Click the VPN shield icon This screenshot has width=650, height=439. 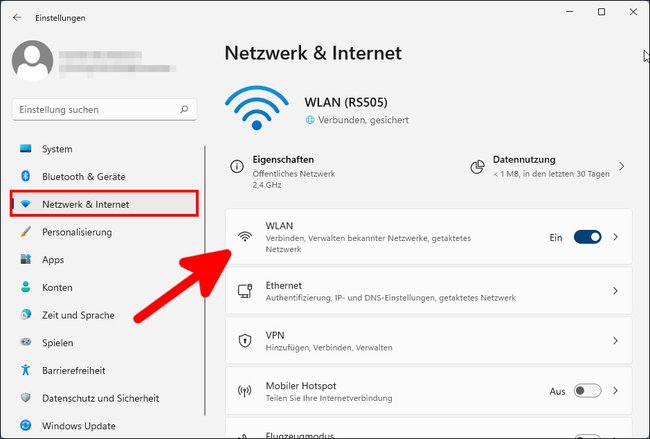pyautogui.click(x=245, y=341)
